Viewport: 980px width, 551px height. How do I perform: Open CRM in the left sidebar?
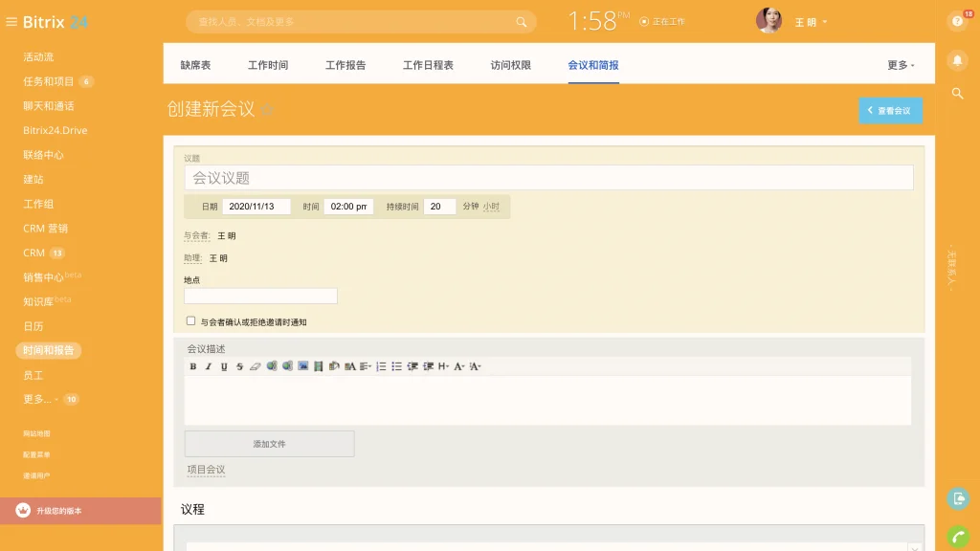[x=33, y=253]
